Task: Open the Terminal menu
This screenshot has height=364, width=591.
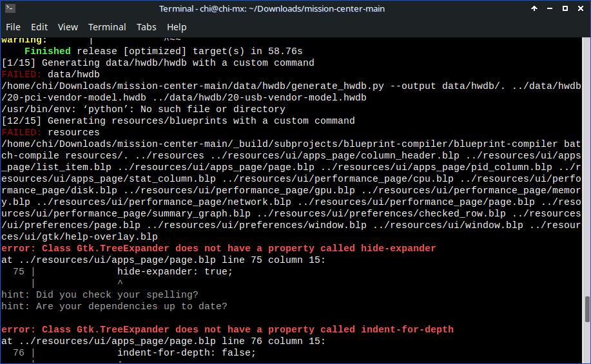Action: (107, 27)
